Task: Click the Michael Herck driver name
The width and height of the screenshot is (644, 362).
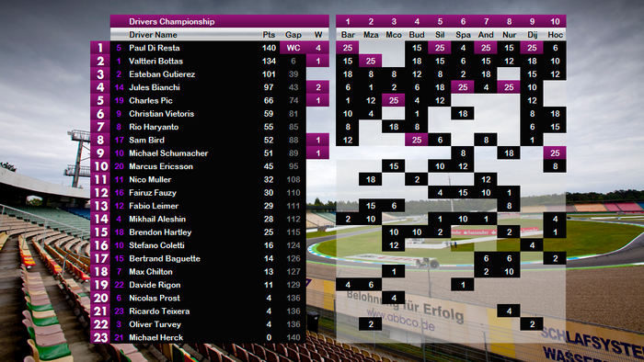Action: coord(156,337)
